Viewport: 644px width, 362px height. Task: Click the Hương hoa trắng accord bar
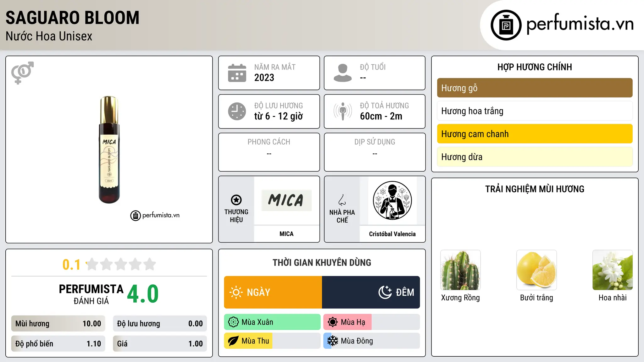tap(535, 111)
